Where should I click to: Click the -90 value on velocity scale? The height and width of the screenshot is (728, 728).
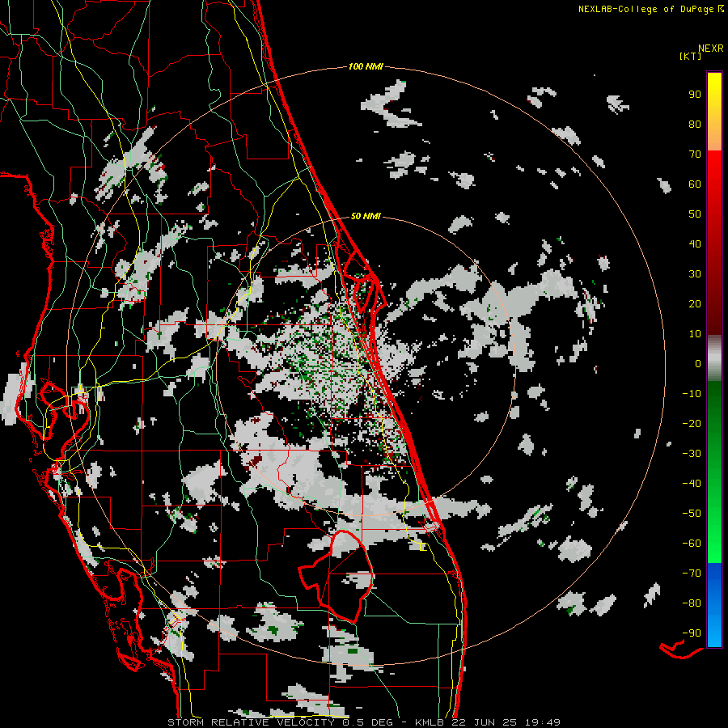[692, 633]
